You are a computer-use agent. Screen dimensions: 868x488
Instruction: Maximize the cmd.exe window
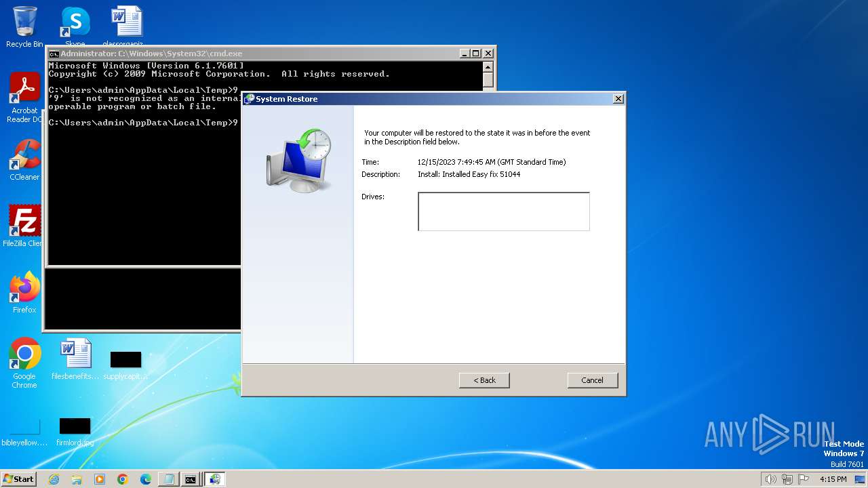(x=476, y=54)
